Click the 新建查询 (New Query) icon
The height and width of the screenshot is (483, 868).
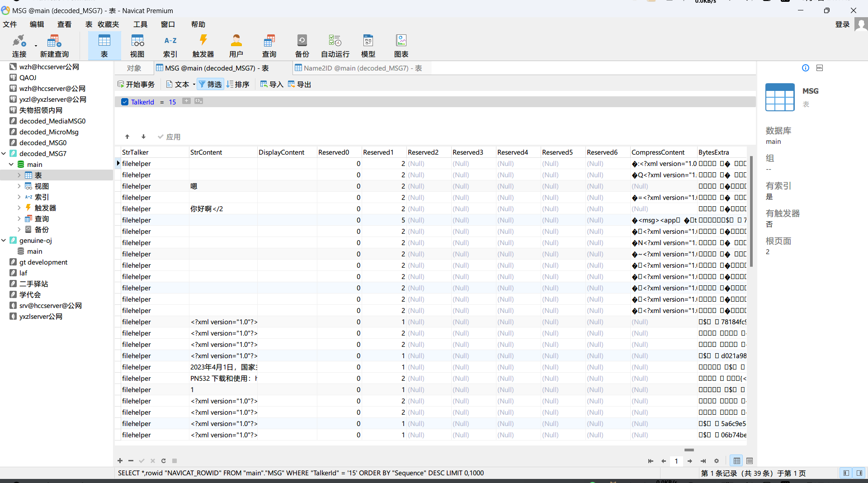point(54,46)
